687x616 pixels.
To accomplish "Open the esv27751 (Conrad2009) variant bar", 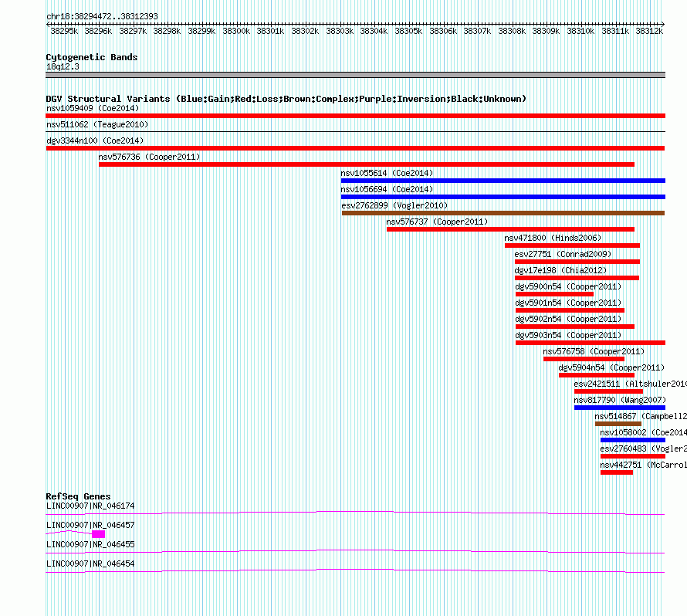I will click(577, 262).
